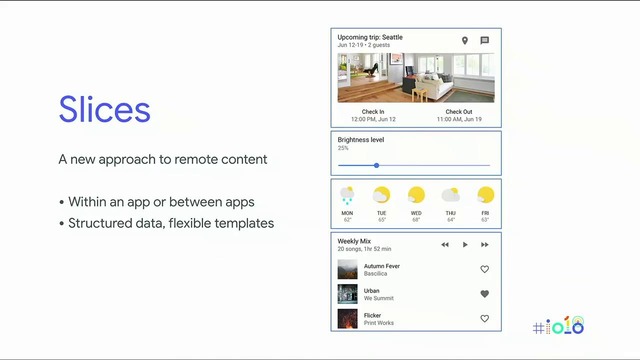Click the 'FRI' day label
This screenshot has height=360, width=640.
[485, 213]
